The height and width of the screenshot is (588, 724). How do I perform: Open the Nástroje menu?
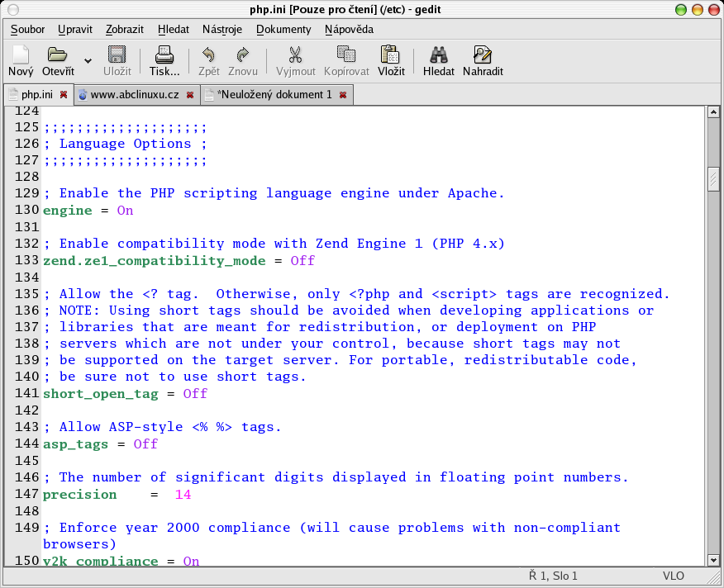(x=222, y=30)
